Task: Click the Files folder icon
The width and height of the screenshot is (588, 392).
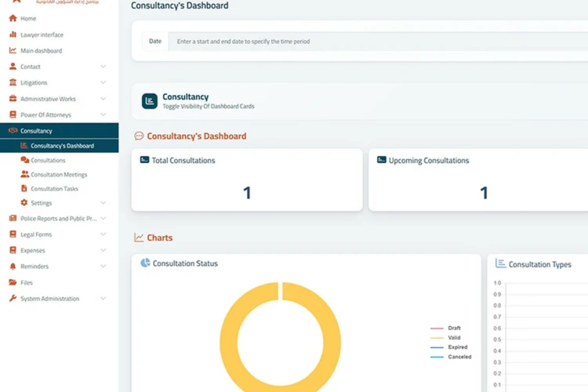Action: point(13,282)
